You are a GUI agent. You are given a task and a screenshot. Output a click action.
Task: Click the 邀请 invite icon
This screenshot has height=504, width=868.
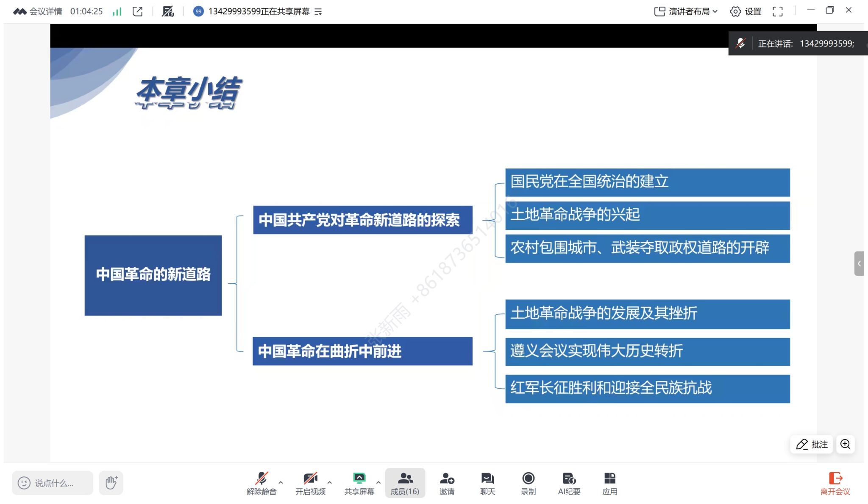point(447,483)
